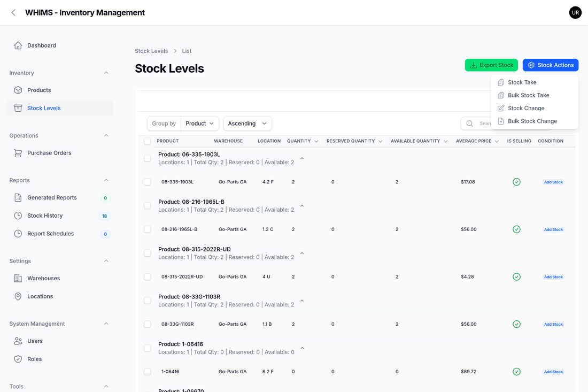Click Add Stock for 06-335-1903L
The image size is (588, 392).
tap(553, 182)
